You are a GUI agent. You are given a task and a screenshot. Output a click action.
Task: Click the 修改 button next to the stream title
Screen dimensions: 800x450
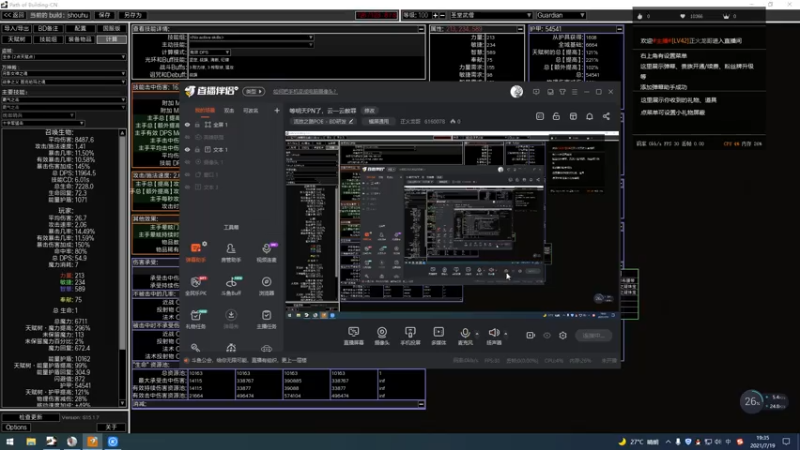pyautogui.click(x=369, y=111)
